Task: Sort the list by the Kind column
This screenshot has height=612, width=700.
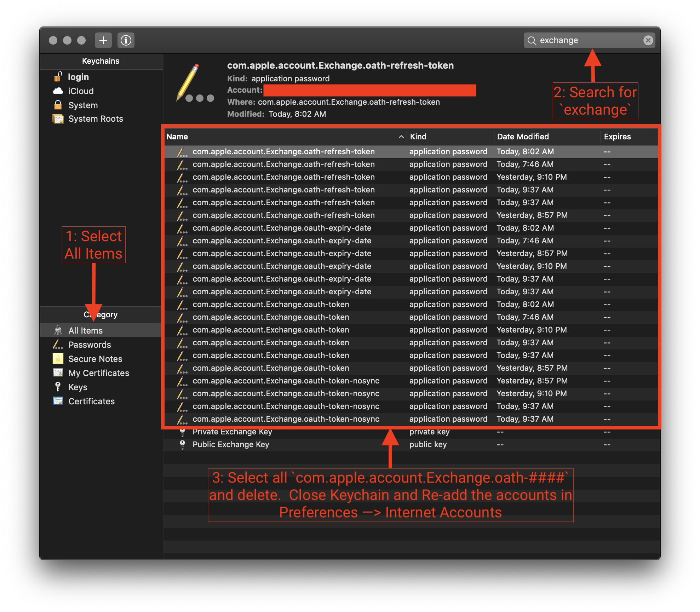Action: tap(450, 137)
